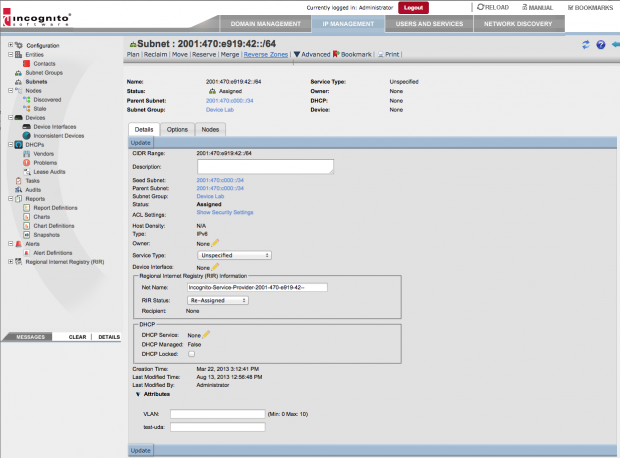Click the top Update button
The width and height of the screenshot is (620, 458).
pos(141,142)
